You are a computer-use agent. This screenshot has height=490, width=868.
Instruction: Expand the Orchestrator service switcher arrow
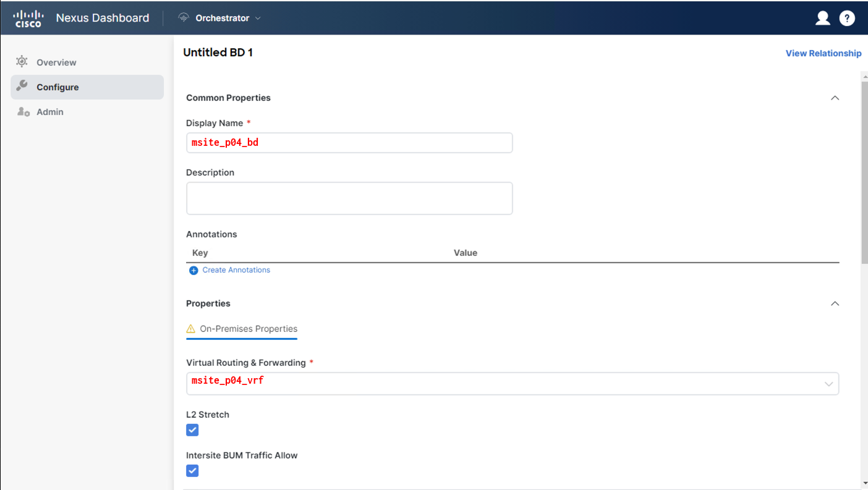pos(258,18)
